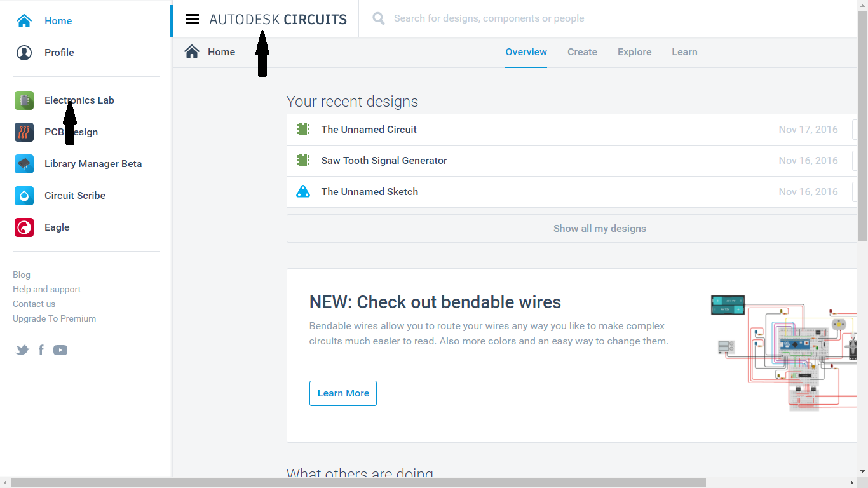This screenshot has width=868, height=488.
Task: Click Home breadcrumb text
Action: coord(221,52)
